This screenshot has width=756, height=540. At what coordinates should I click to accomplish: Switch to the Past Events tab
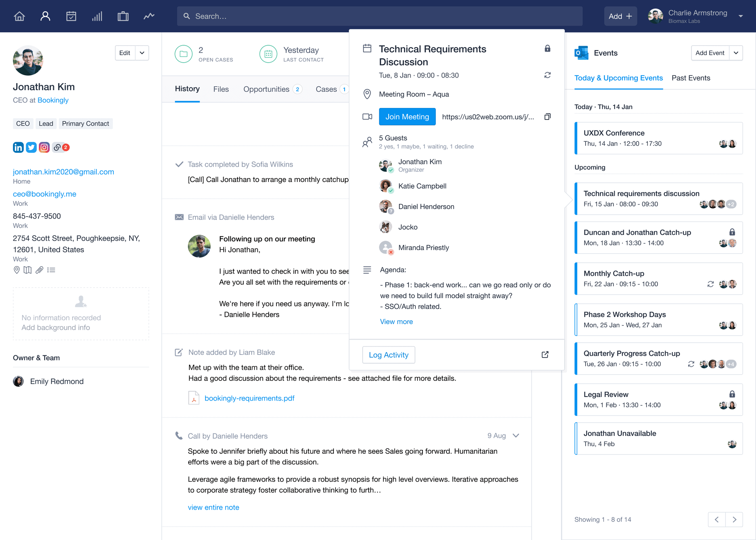(x=691, y=78)
